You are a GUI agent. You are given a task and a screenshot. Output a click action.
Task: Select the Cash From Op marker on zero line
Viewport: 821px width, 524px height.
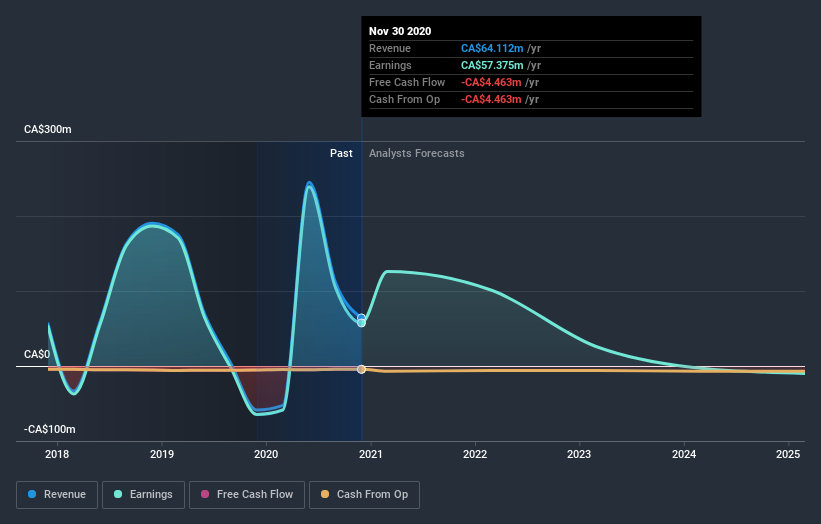(361, 370)
